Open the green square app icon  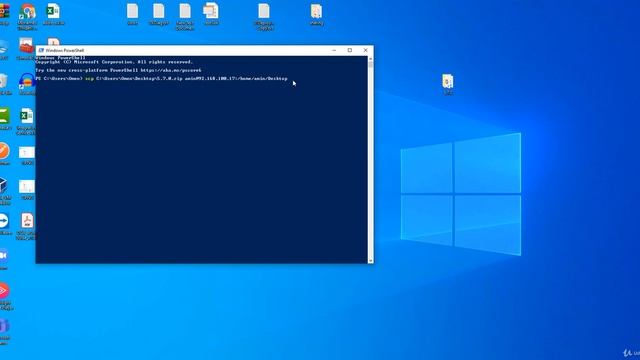[4, 116]
